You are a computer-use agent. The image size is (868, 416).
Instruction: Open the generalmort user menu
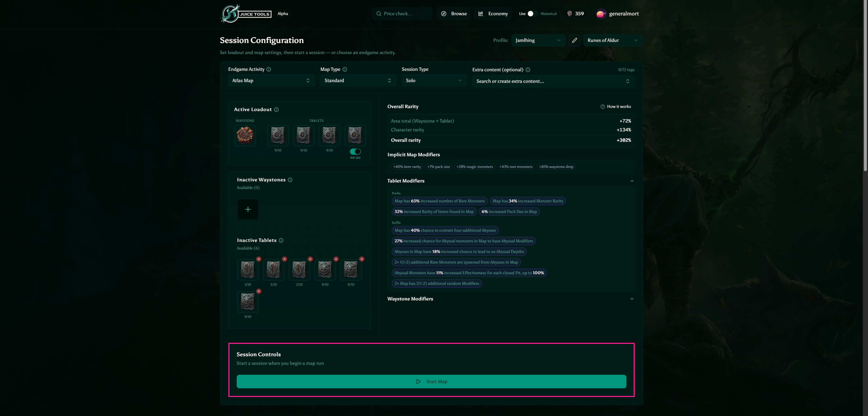click(618, 14)
